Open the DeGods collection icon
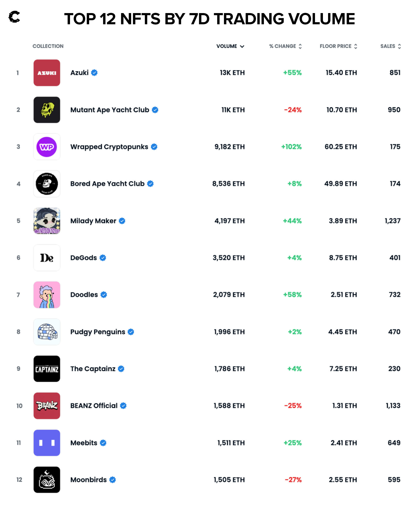420x511 pixels. pyautogui.click(x=47, y=258)
